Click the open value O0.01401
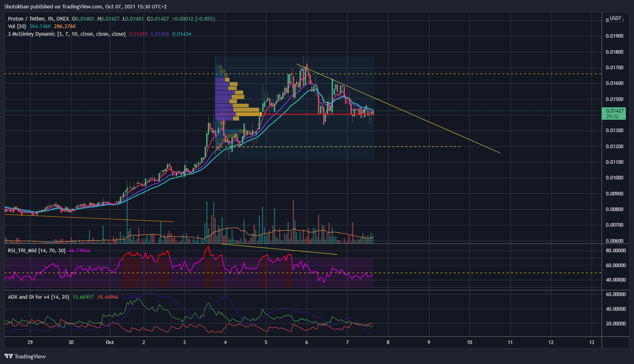 83,18
